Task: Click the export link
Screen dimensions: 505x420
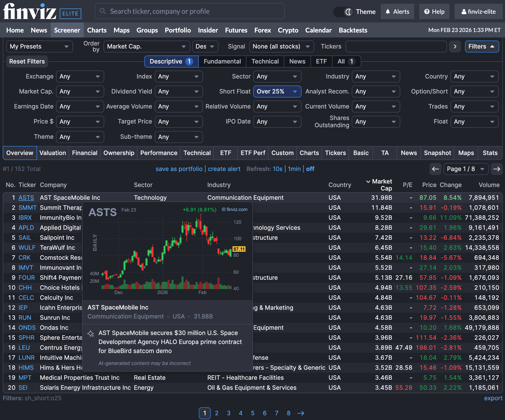Action: coord(493,398)
